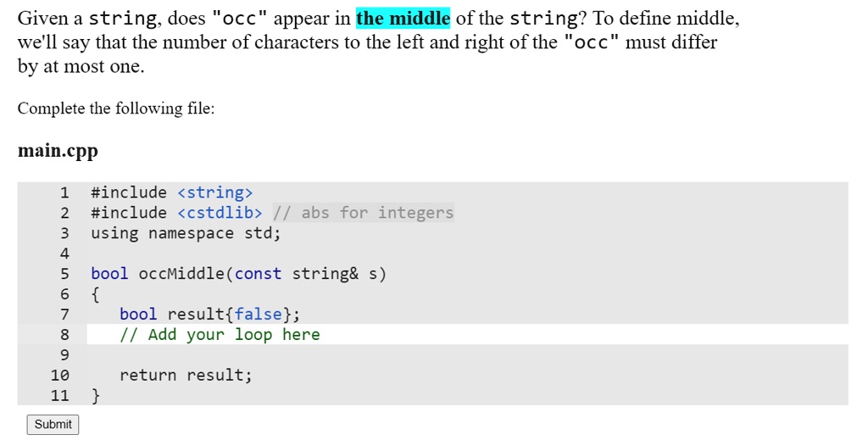Click the highlighted text "the middle"
868x440 pixels.
pyautogui.click(x=403, y=19)
